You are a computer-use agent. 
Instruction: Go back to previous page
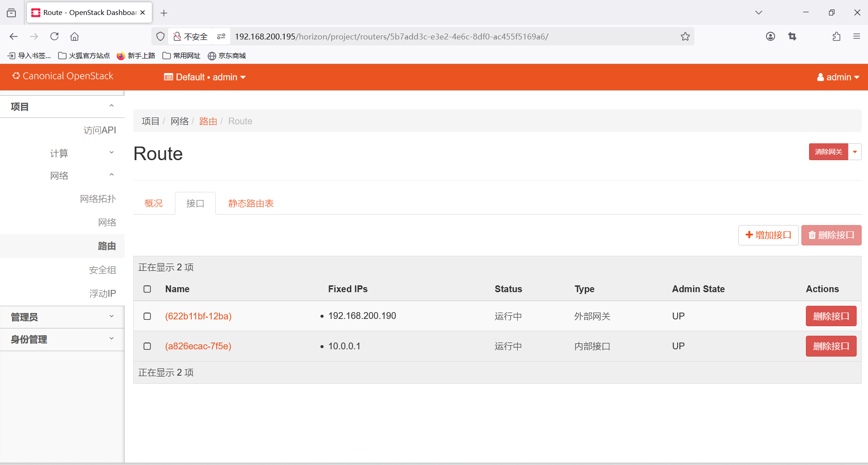[x=14, y=36]
